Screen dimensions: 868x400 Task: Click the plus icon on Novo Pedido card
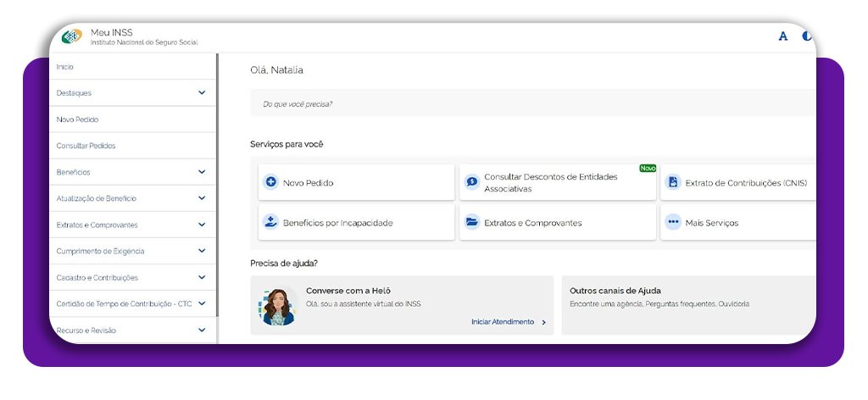[271, 182]
